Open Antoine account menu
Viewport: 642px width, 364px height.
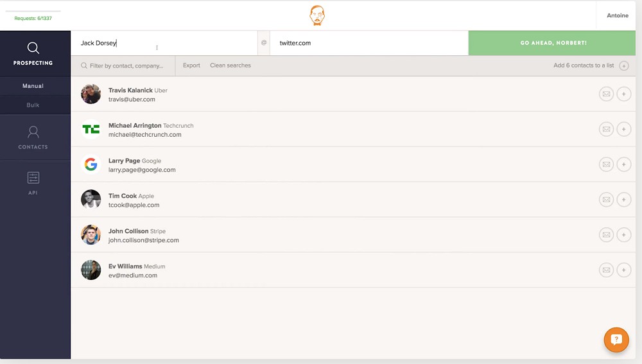click(618, 15)
